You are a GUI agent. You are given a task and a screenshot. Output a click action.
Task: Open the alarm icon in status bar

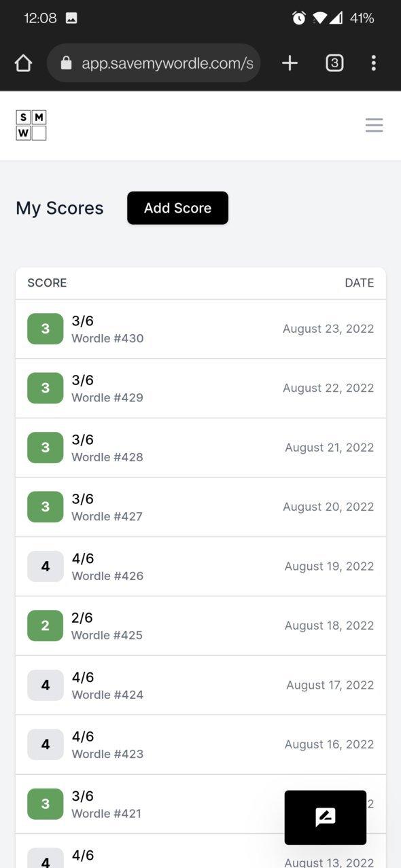tap(299, 18)
